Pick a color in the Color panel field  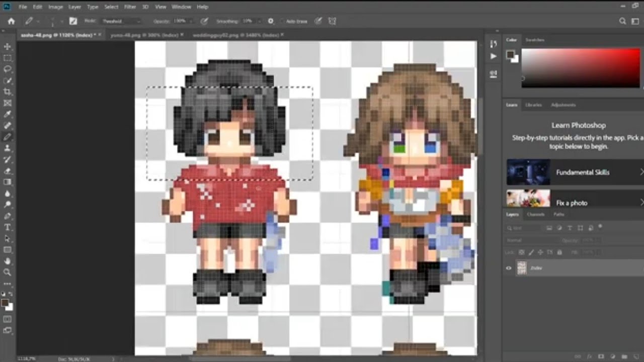pyautogui.click(x=581, y=68)
